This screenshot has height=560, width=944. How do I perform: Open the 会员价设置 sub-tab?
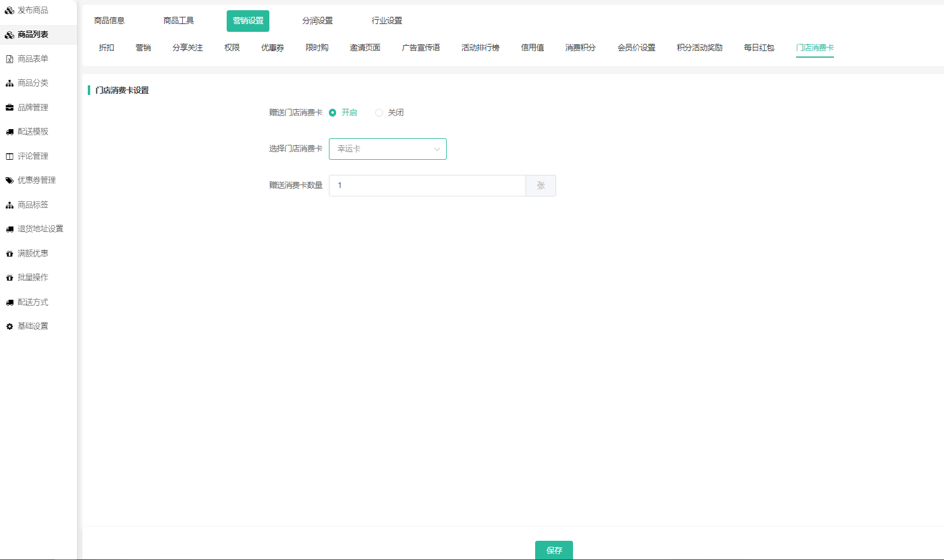pos(636,47)
